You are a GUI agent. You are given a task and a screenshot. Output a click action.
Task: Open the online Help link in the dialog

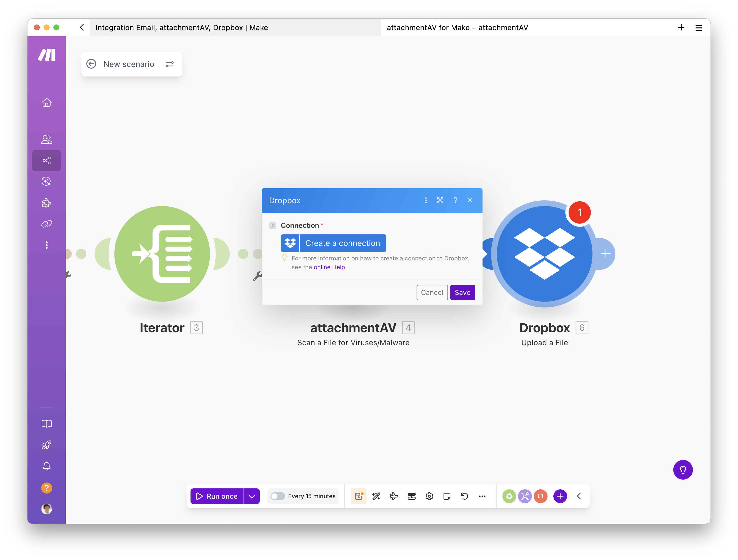(x=329, y=267)
